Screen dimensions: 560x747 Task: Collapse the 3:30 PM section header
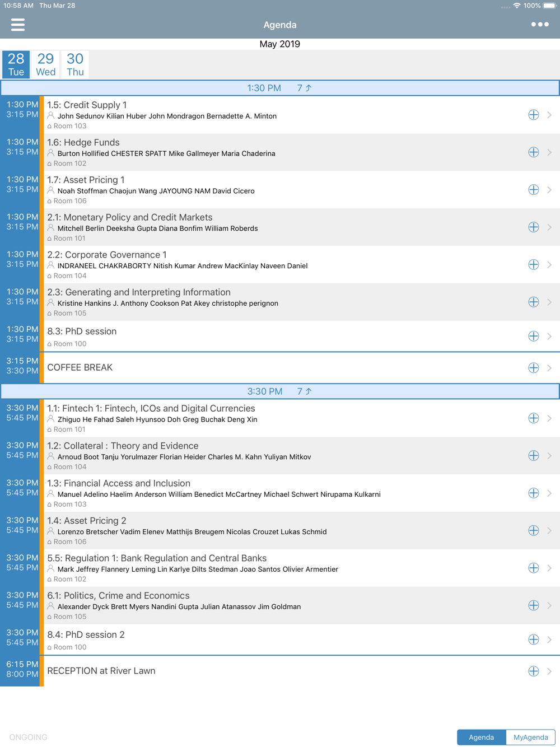(x=280, y=391)
